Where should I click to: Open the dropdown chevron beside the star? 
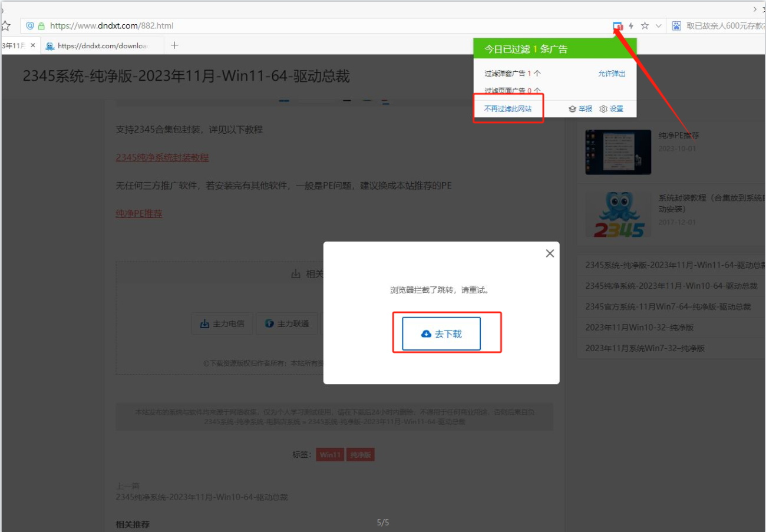pos(658,26)
